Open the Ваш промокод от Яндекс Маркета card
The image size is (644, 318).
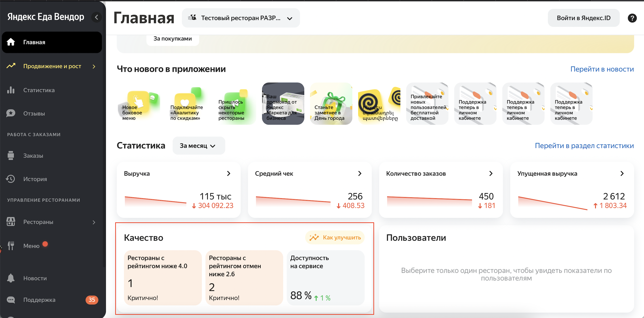283,103
